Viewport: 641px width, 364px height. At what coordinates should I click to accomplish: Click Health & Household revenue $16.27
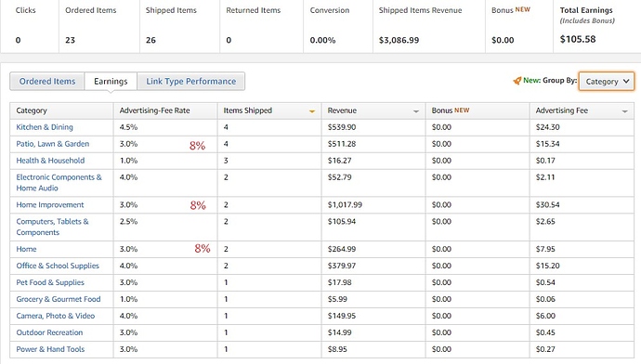coord(339,161)
